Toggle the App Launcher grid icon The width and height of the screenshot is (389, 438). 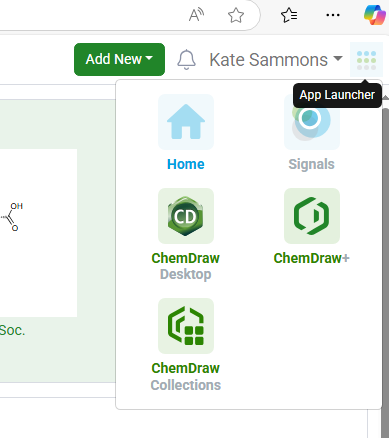[x=366, y=60]
